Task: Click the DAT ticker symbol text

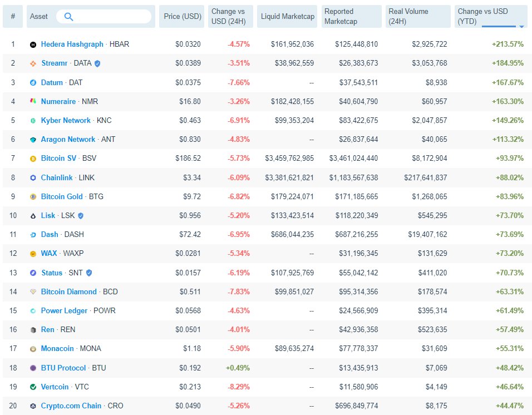Action: 76,82
